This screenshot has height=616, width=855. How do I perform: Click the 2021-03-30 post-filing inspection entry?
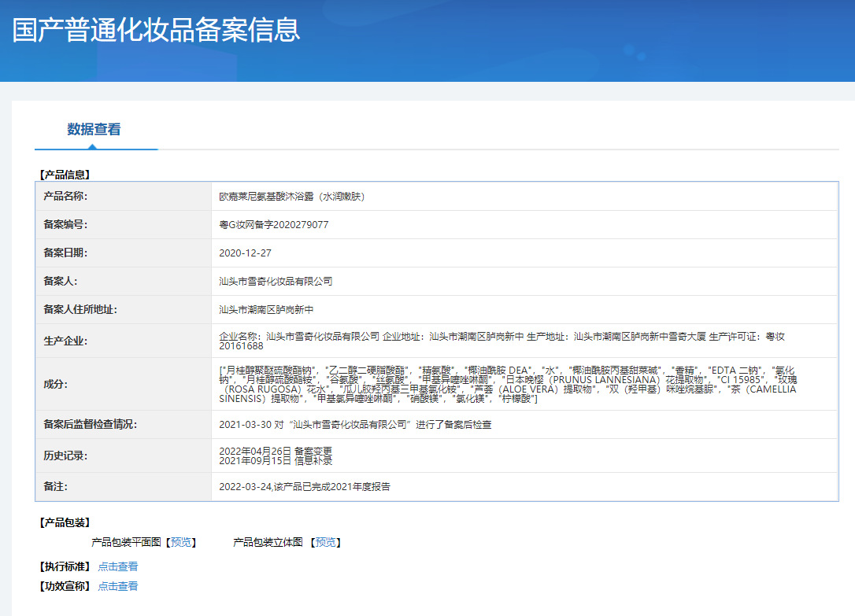coord(355,424)
